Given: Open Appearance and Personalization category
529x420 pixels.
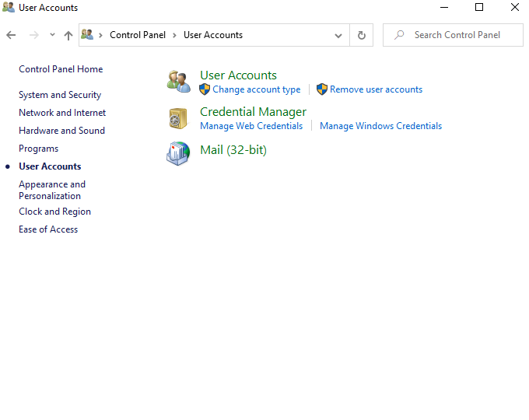Looking at the screenshot, I should pos(52,190).
